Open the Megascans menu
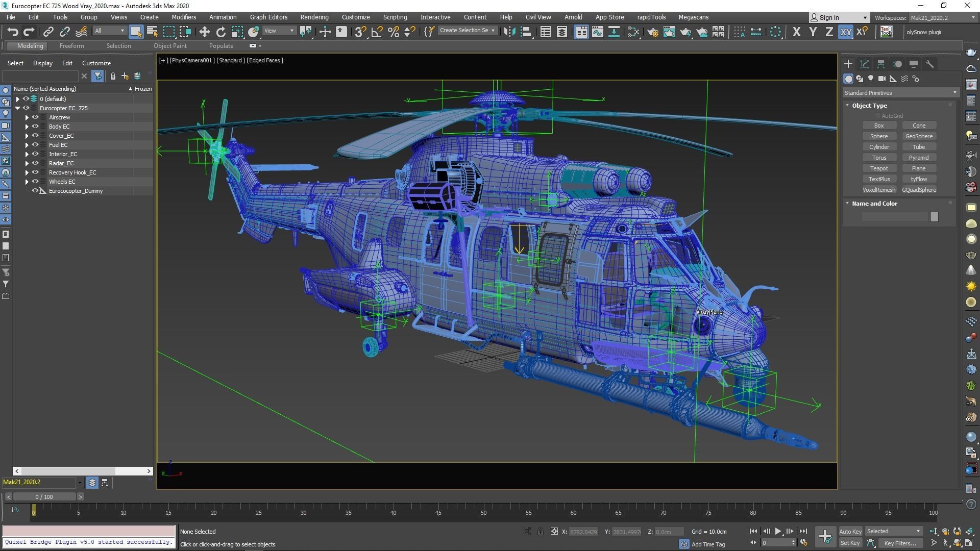 tap(693, 17)
